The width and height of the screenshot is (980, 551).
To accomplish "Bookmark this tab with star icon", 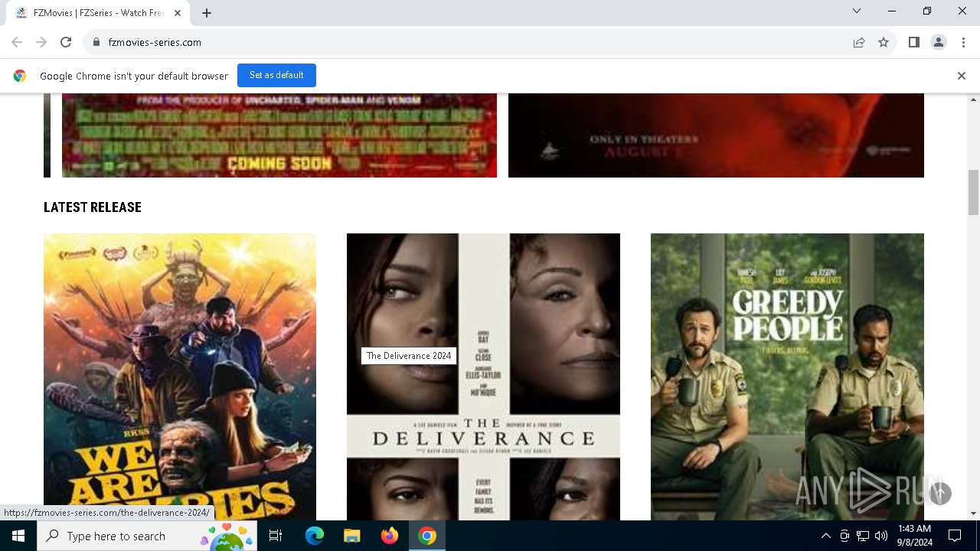I will [884, 42].
